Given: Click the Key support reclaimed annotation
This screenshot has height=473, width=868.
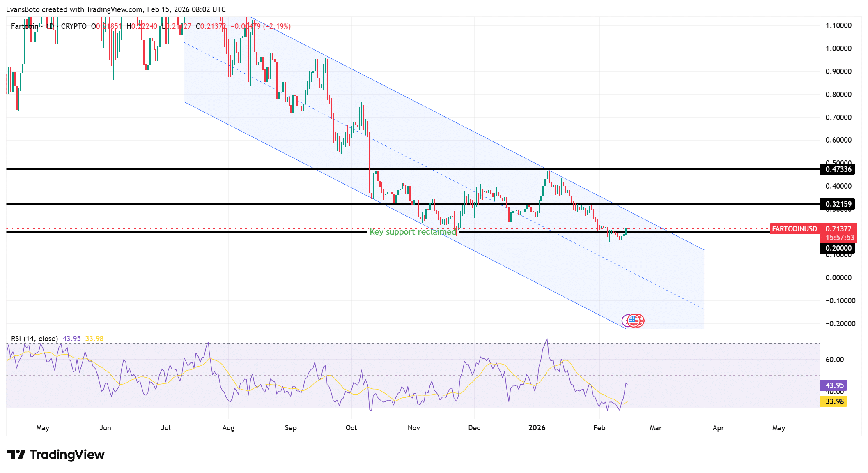Looking at the screenshot, I should (x=413, y=232).
